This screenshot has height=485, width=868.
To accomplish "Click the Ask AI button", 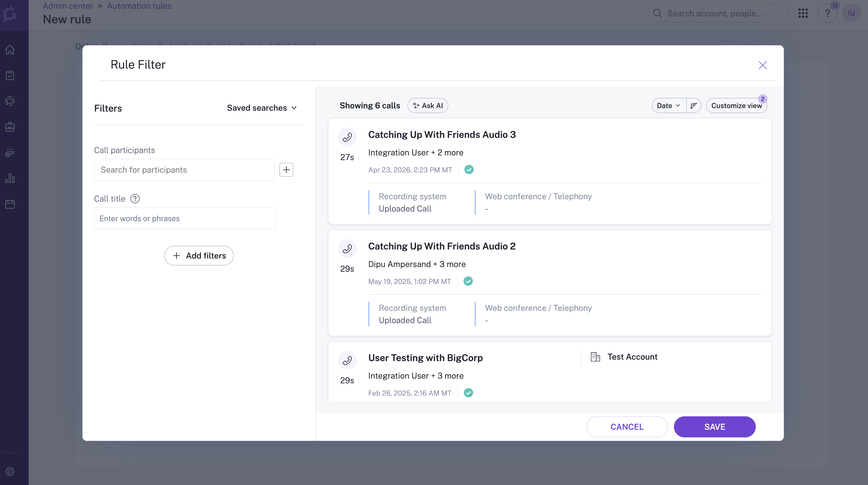I will point(428,105).
